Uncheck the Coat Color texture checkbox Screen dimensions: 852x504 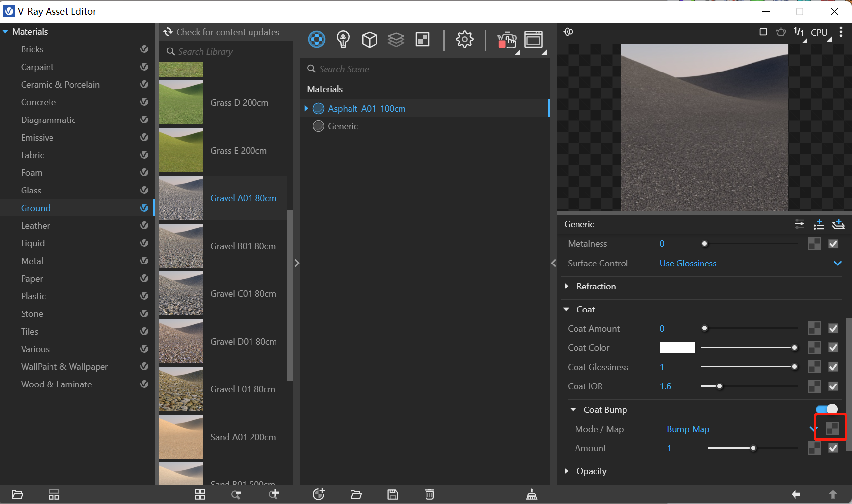pyautogui.click(x=833, y=347)
